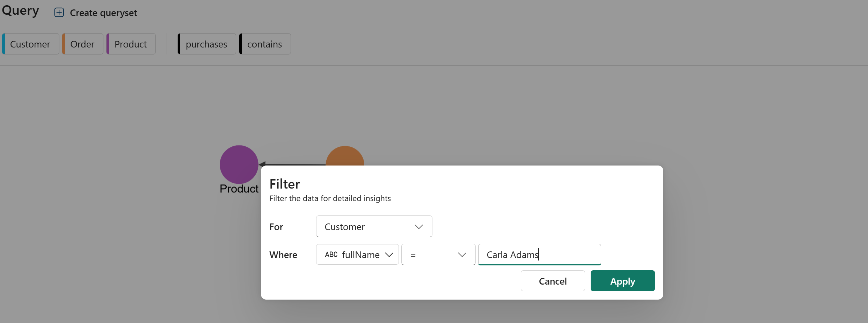
Task: Click the Create queryset label
Action: (x=103, y=13)
